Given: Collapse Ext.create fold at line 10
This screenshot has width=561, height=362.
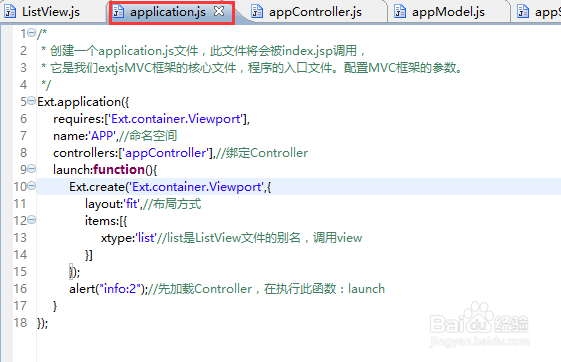Looking at the screenshot, I should 31,186.
